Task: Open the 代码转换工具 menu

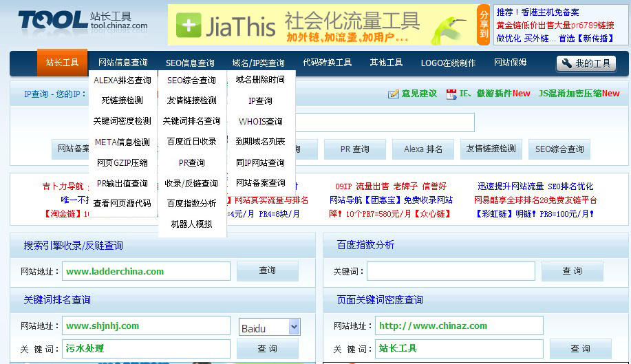Action: [x=327, y=63]
